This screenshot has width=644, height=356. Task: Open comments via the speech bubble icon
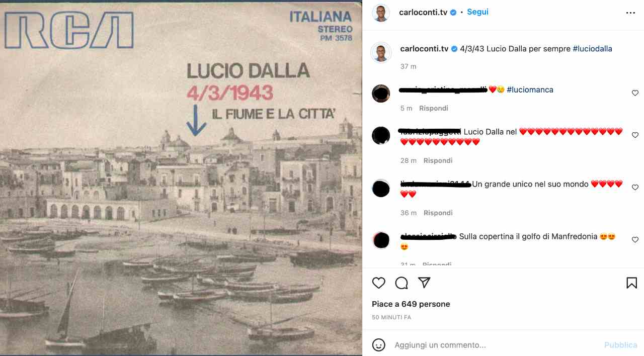pos(401,283)
